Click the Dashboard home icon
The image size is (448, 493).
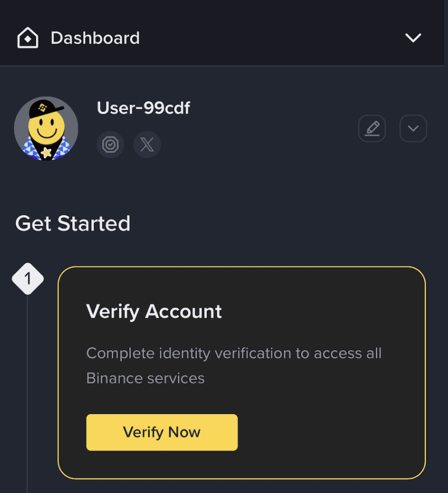28,38
